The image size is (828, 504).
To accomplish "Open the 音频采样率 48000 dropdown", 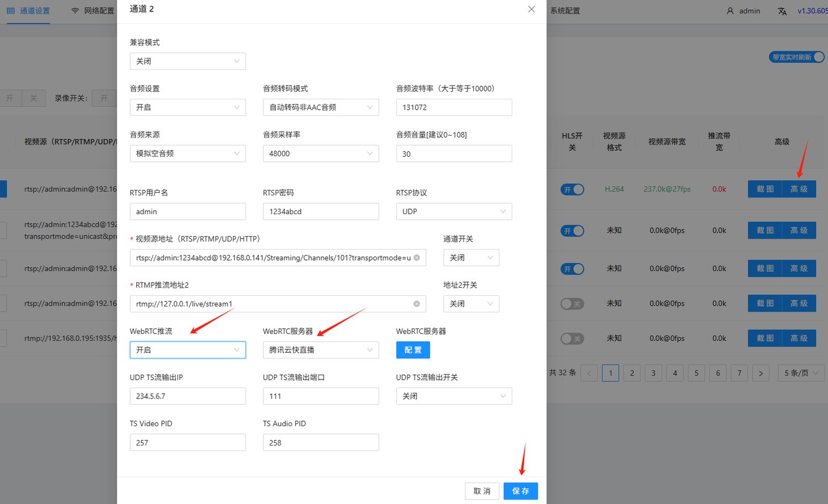I will (321, 153).
